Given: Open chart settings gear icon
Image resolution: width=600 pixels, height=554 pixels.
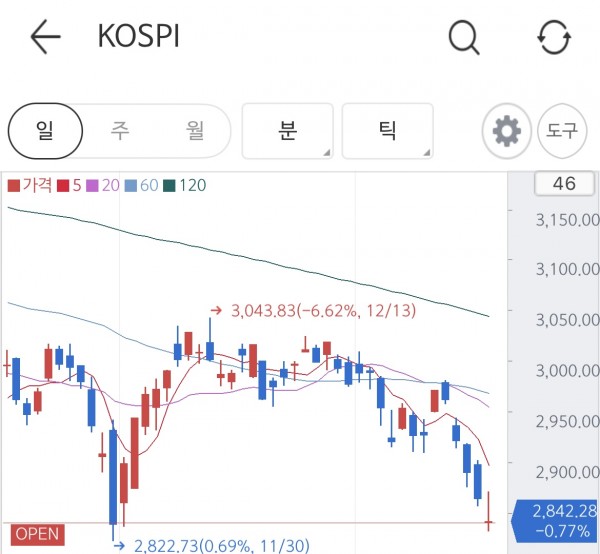Looking at the screenshot, I should pos(507,131).
